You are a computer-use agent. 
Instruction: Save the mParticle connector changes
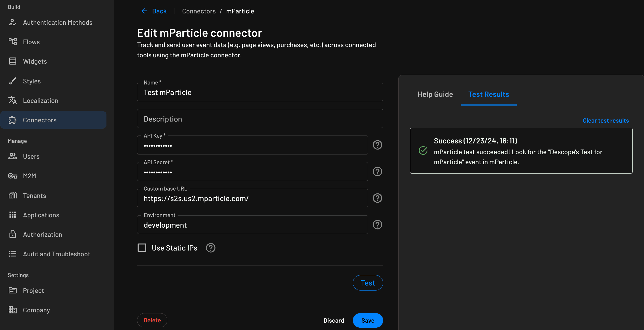pos(368,320)
